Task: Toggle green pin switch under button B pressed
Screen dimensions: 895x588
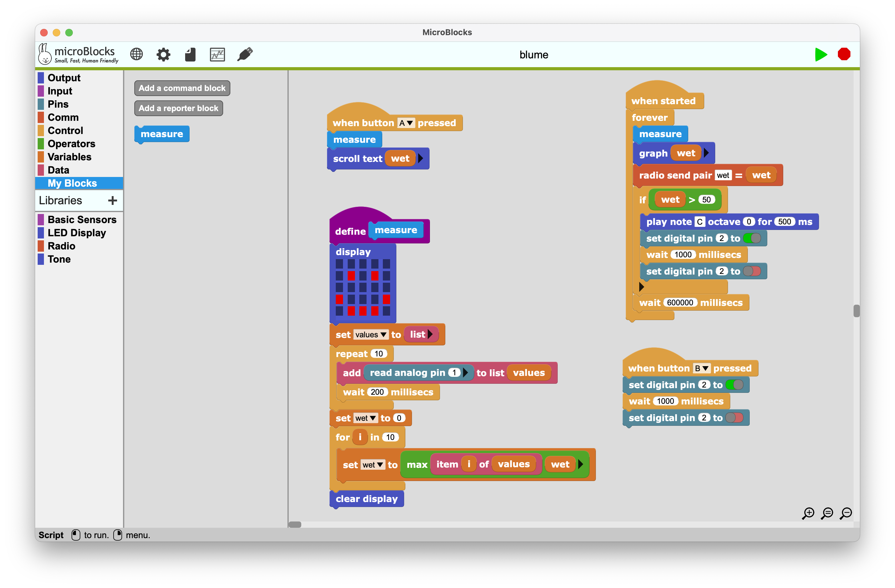Action: click(x=734, y=385)
